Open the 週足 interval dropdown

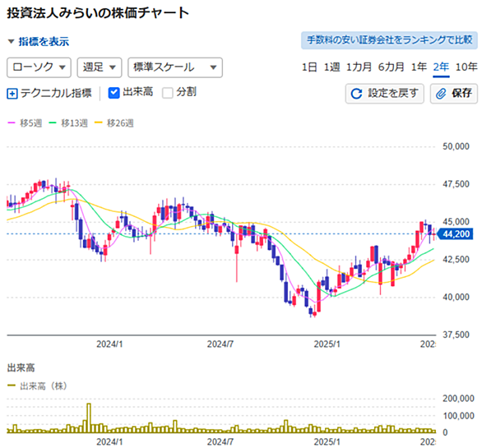(100, 67)
